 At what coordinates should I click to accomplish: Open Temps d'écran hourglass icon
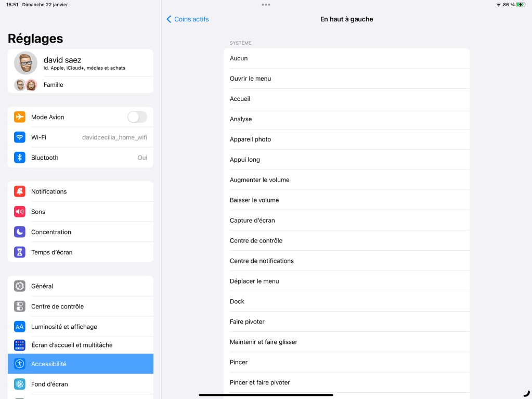(20, 252)
